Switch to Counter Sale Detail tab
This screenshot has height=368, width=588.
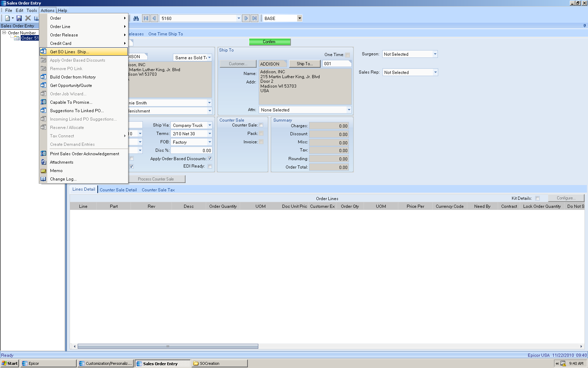[x=118, y=190]
